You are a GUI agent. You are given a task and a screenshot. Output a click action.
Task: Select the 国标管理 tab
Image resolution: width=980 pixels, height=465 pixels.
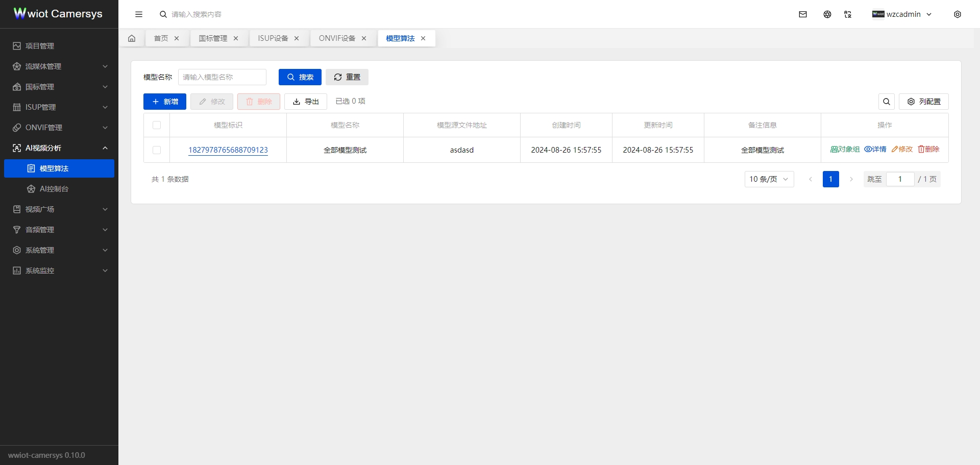(212, 38)
